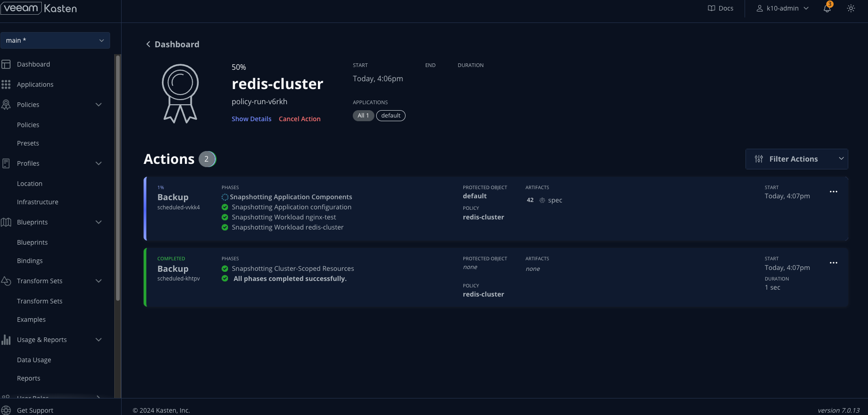Click the Usage & Reports chart icon
The width and height of the screenshot is (868, 415).
pos(6,340)
